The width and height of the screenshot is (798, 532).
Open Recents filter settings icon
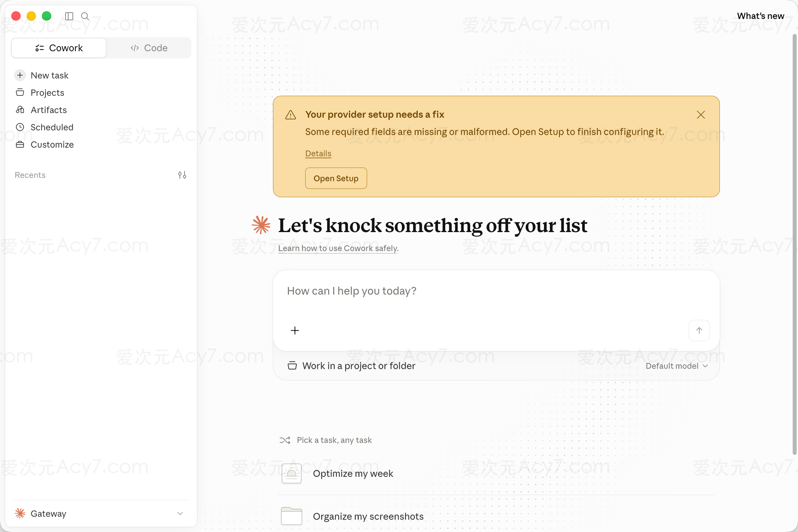click(182, 175)
